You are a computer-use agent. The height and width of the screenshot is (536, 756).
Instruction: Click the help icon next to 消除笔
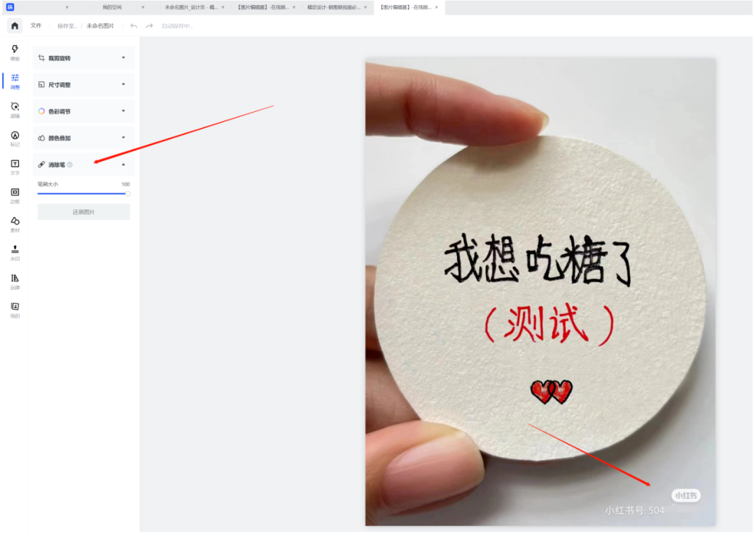pyautogui.click(x=70, y=164)
